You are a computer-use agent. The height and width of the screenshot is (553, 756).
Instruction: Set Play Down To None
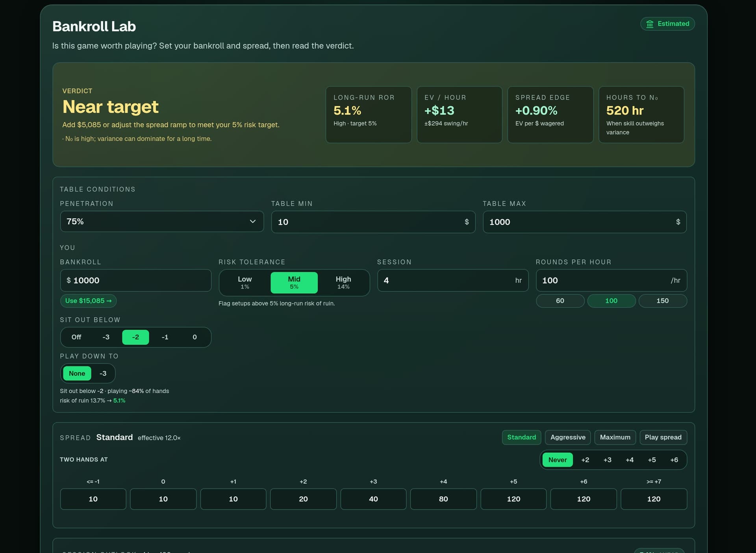pos(77,374)
